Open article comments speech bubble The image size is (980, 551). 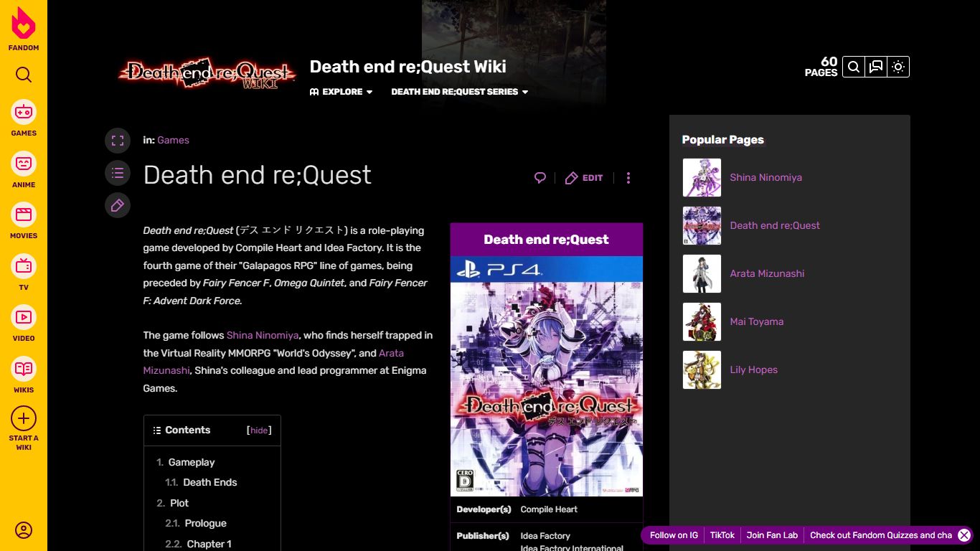[x=540, y=178]
